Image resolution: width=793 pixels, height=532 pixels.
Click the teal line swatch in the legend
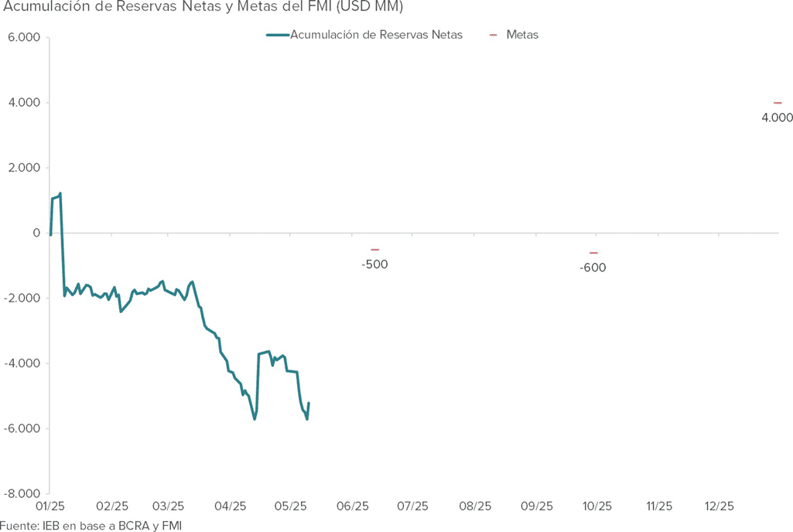point(277,35)
